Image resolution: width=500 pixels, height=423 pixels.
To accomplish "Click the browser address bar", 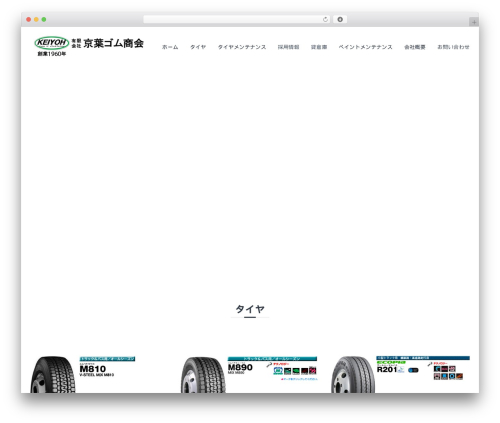I will click(x=236, y=20).
